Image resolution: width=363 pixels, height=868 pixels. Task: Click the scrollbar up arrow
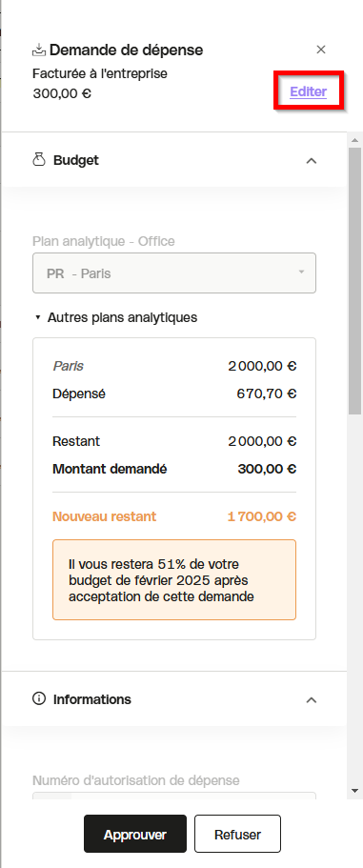tap(354, 138)
